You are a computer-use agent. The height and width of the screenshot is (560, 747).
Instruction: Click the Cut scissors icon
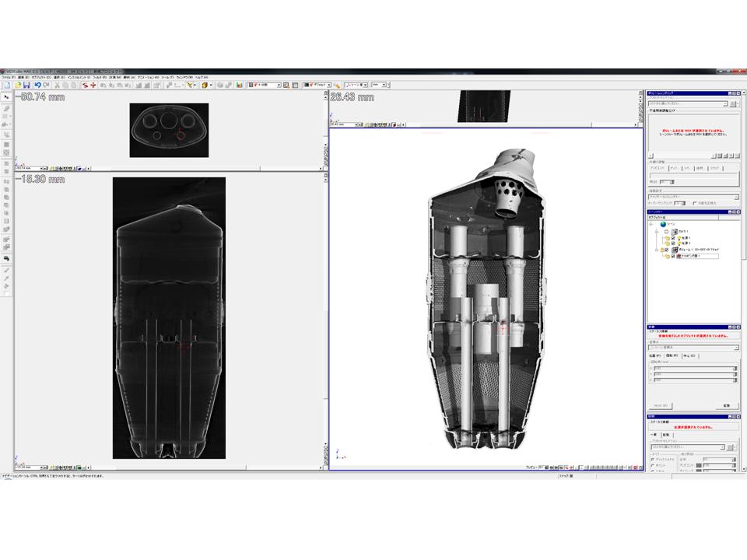(x=57, y=85)
